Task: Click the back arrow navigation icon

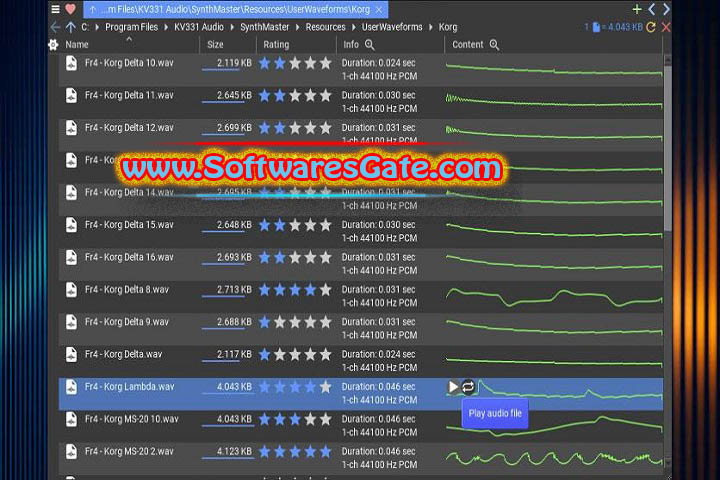Action: 55,27
